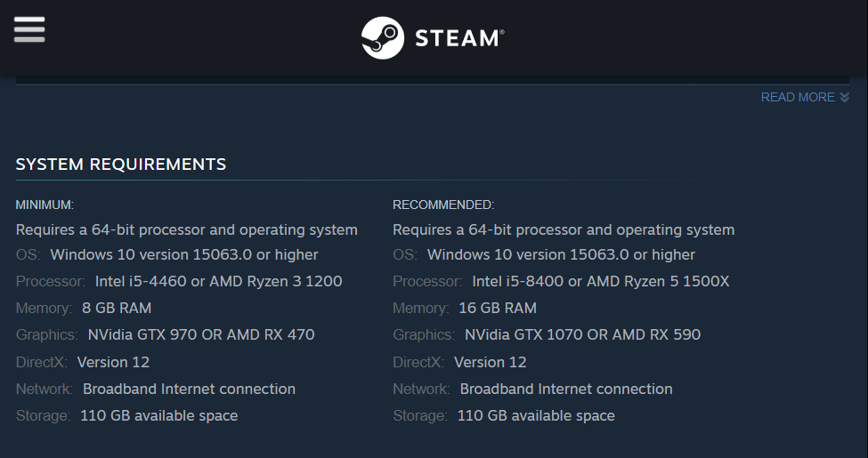Click minimum Broadband Internet connection text

[189, 389]
